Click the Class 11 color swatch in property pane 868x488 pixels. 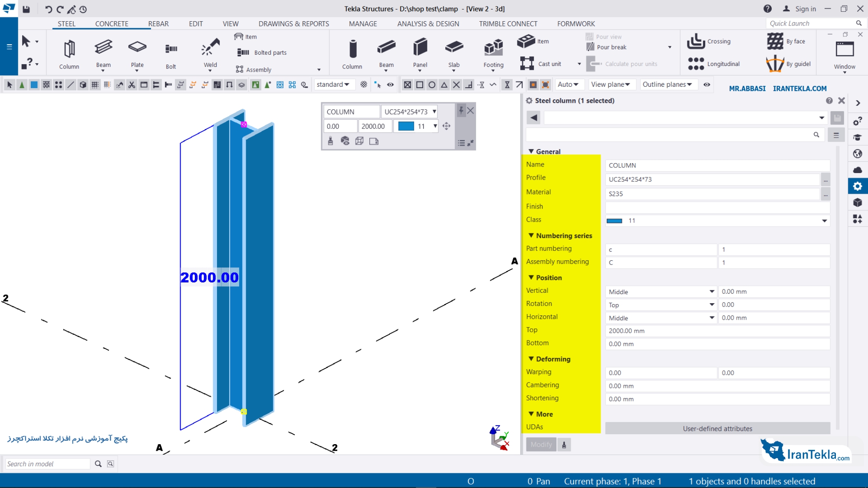pos(614,221)
